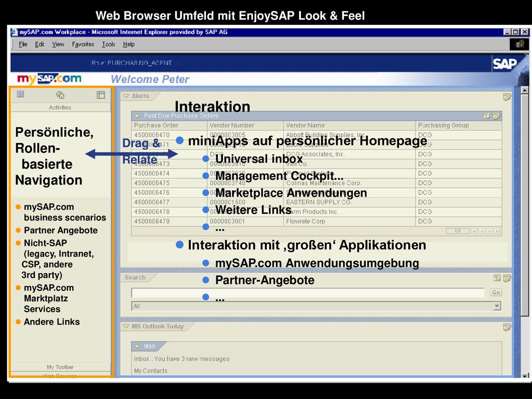Go to next page of purchase orders table
This screenshot has width=532, height=399.
pos(489,231)
